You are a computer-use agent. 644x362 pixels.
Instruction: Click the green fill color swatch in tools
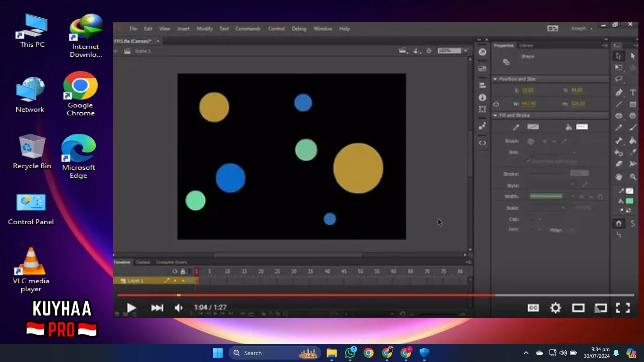[x=629, y=201]
